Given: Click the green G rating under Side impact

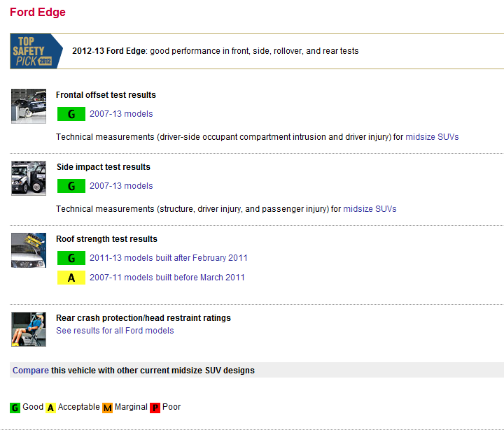Looking at the screenshot, I should coord(71,186).
